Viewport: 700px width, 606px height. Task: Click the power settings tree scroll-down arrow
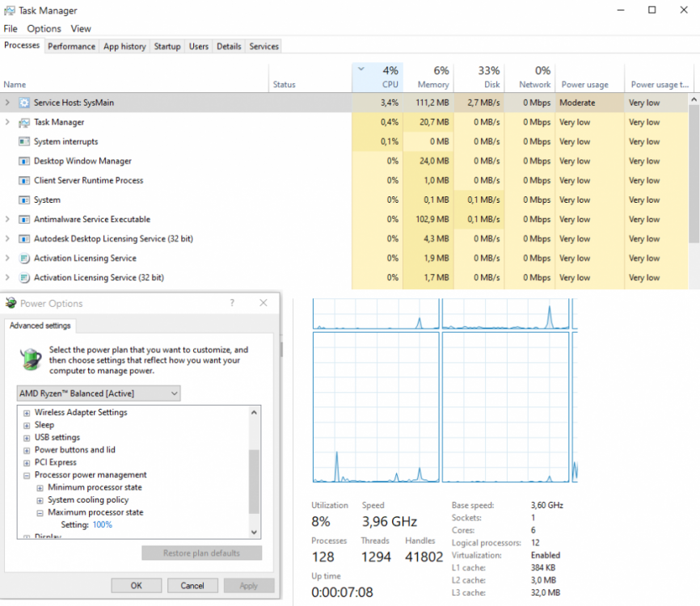(254, 532)
